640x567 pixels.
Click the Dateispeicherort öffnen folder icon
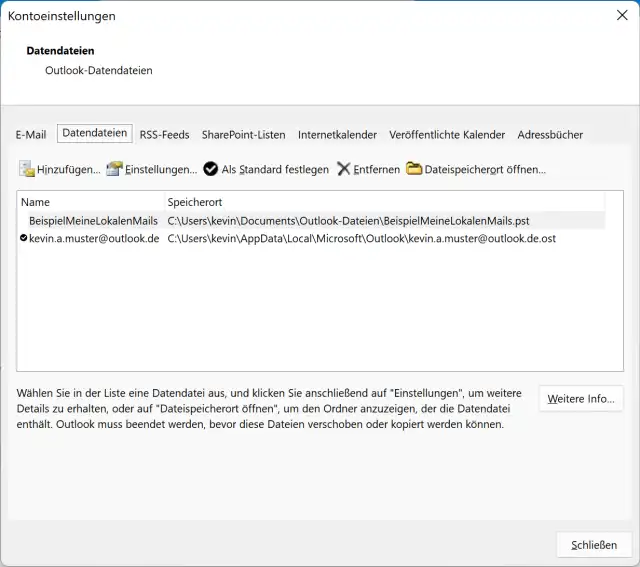coord(414,169)
